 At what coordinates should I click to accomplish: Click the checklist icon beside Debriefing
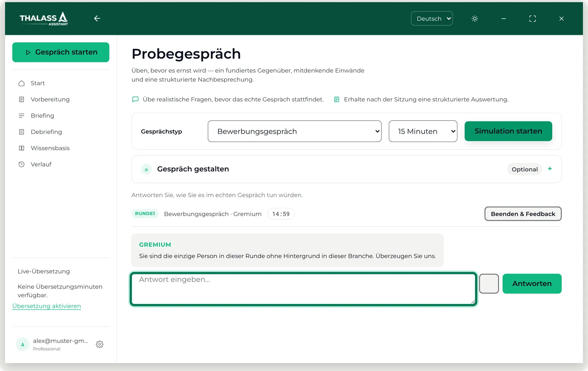22,132
